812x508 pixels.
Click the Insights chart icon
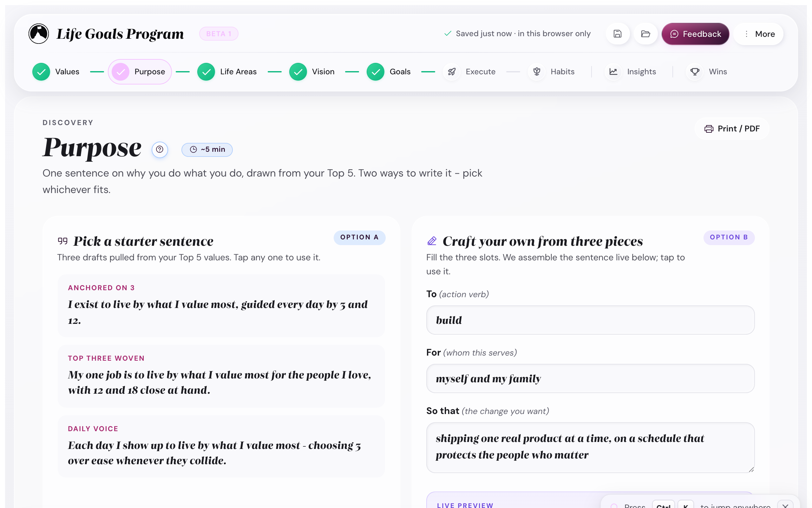click(613, 71)
